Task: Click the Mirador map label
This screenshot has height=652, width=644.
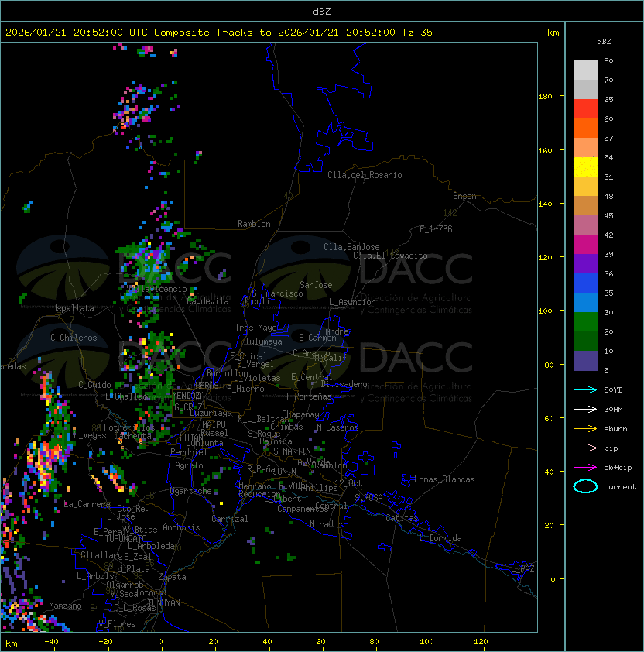Action: click(326, 524)
